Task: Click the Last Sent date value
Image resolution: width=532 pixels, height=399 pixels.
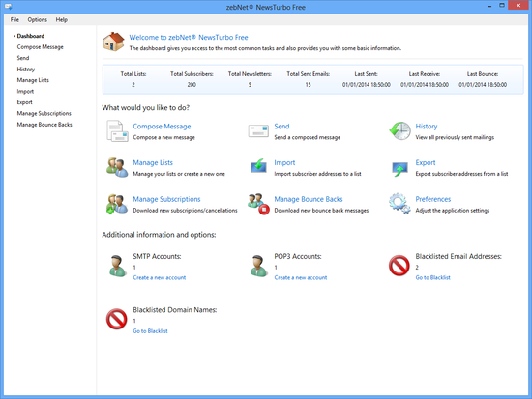Action: 366,85
